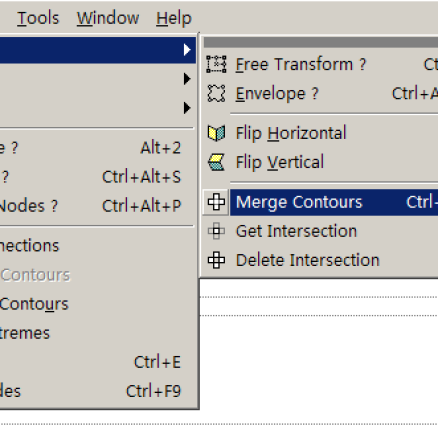Screen dimensions: 438x438
Task: Click the Flip Vertical icon
Action: [x=216, y=162]
